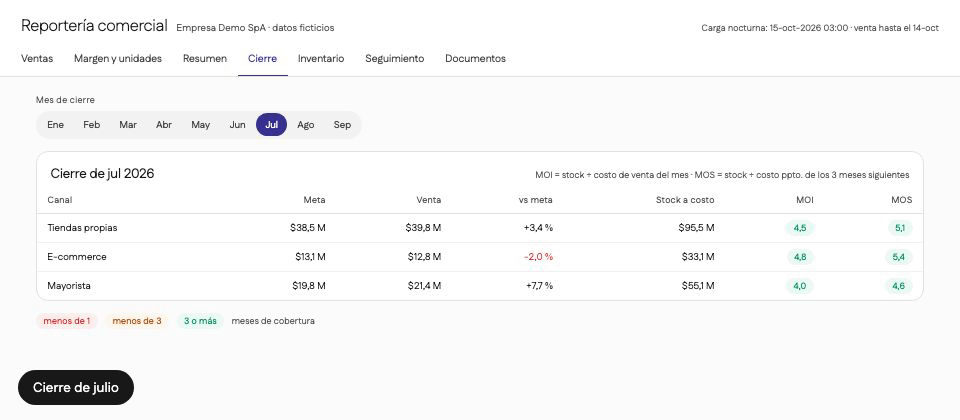Click the MOI badge 4,0

click(x=800, y=286)
